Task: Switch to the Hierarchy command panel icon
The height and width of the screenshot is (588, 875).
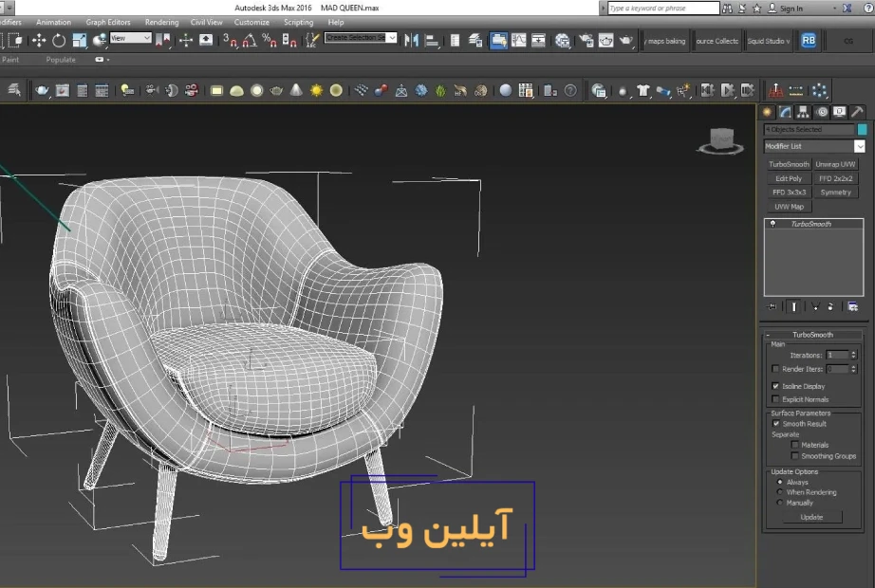Action: click(803, 112)
